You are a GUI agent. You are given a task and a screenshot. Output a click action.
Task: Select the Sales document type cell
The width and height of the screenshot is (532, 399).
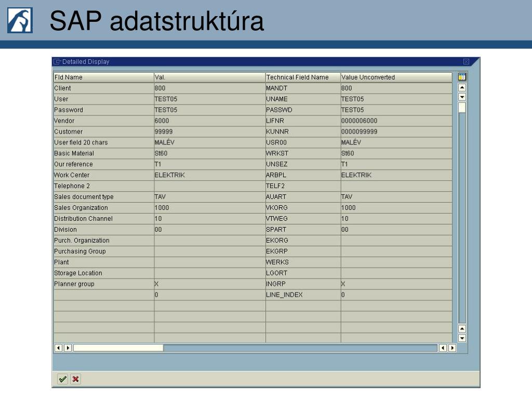pos(103,197)
